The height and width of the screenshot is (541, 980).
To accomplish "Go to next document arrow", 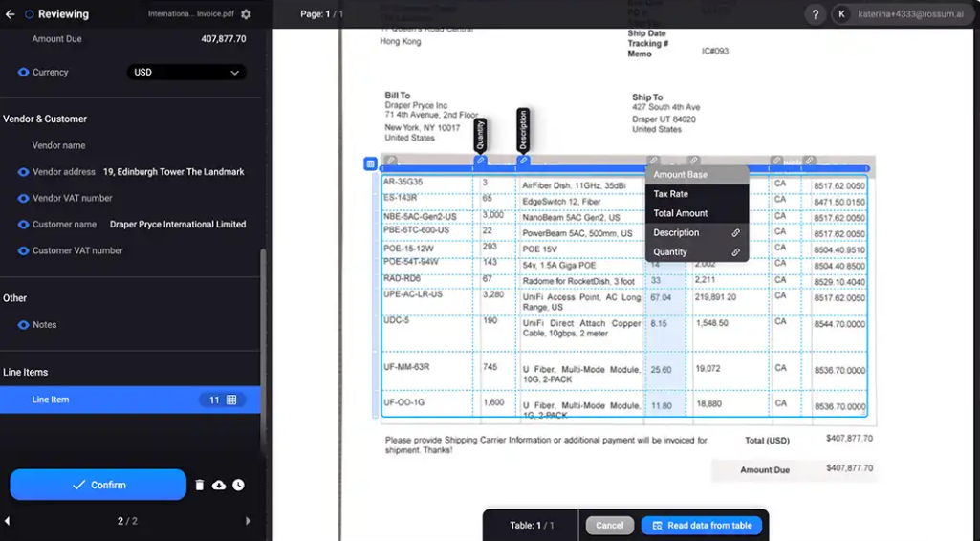I will point(249,520).
